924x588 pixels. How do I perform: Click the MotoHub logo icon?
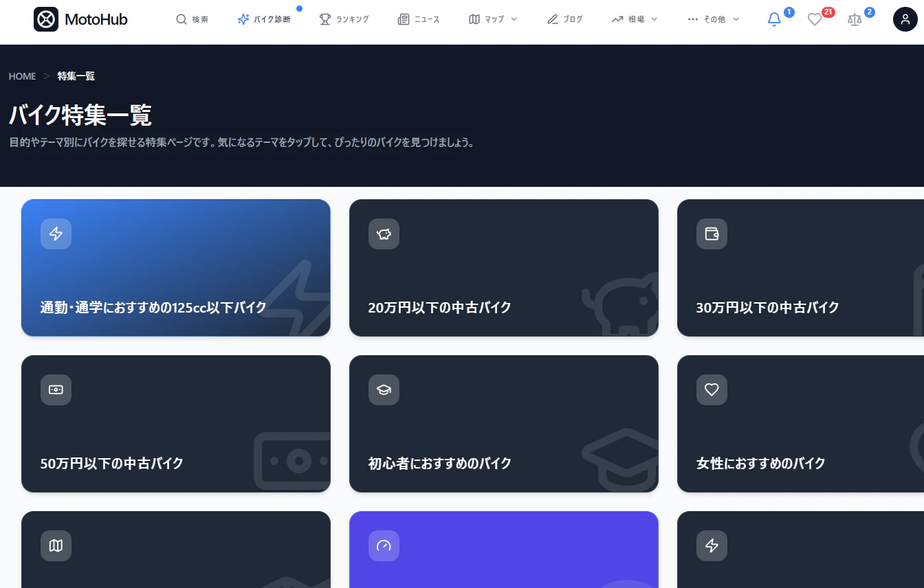point(46,19)
